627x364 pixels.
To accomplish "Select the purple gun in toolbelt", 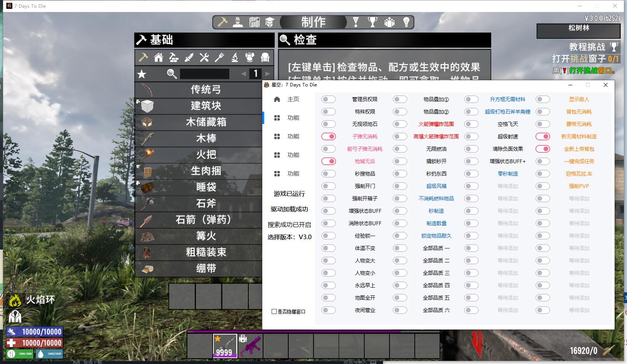I will pos(250,346).
